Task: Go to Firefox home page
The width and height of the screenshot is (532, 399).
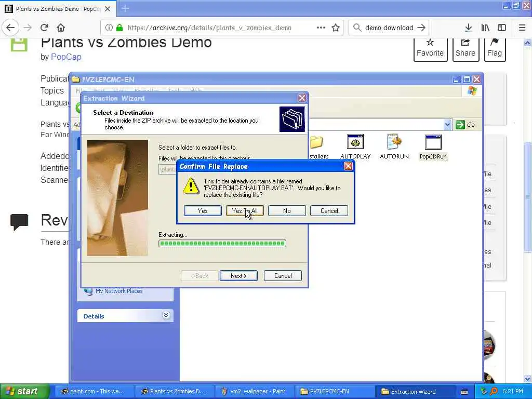Action: [x=61, y=28]
